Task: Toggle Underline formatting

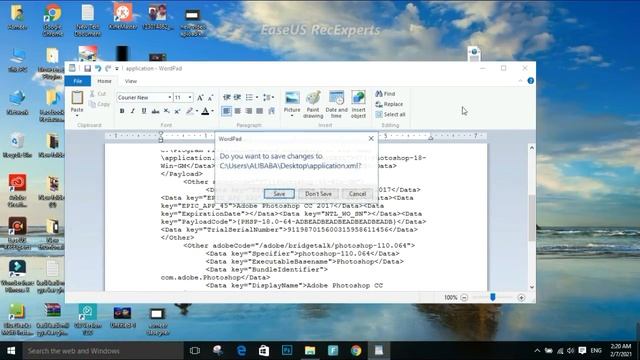Action: pos(144,111)
